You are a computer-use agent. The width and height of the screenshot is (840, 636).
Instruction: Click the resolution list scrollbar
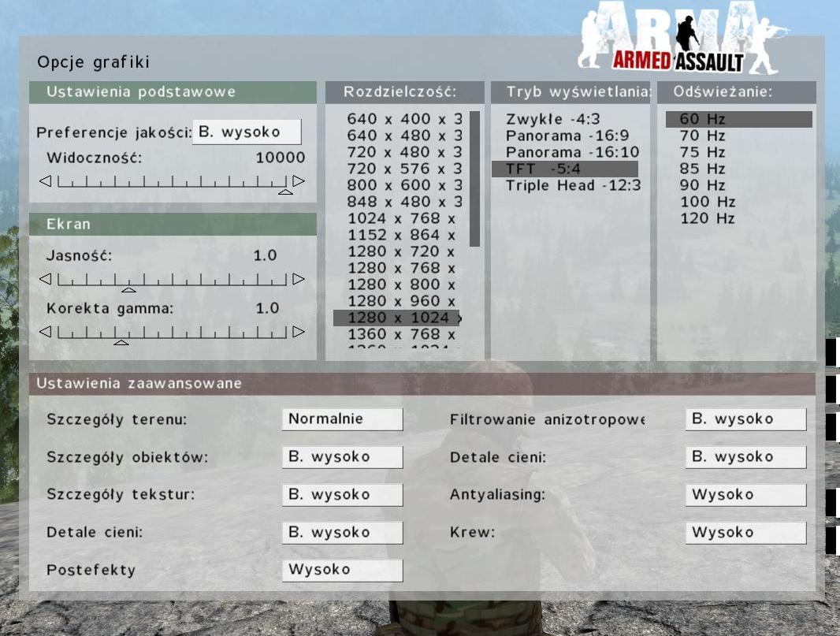[x=474, y=179]
